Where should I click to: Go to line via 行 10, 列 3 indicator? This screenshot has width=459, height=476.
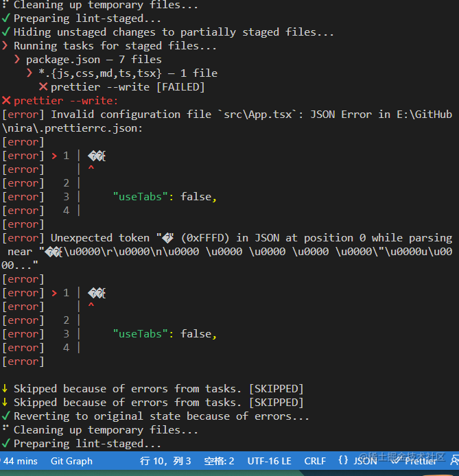coord(165,461)
